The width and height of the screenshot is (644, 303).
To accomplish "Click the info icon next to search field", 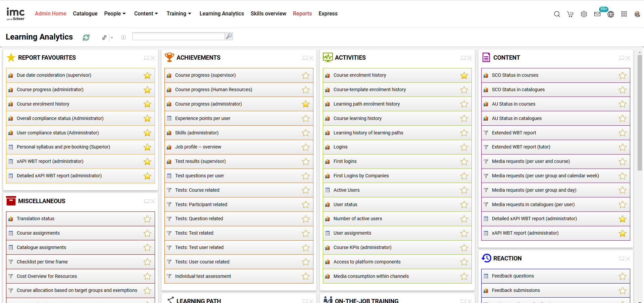I will click(x=123, y=37).
